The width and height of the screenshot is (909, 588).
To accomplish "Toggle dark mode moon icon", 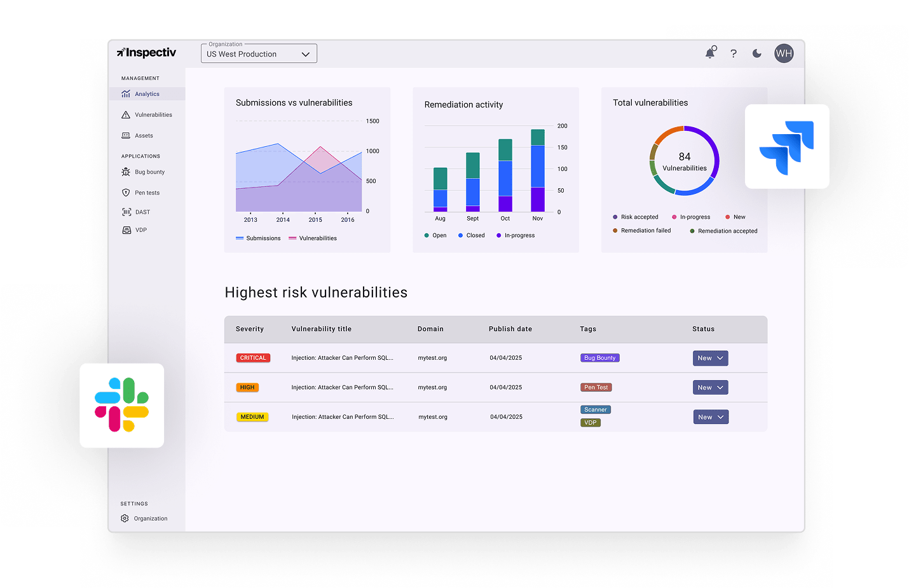I will tap(756, 53).
